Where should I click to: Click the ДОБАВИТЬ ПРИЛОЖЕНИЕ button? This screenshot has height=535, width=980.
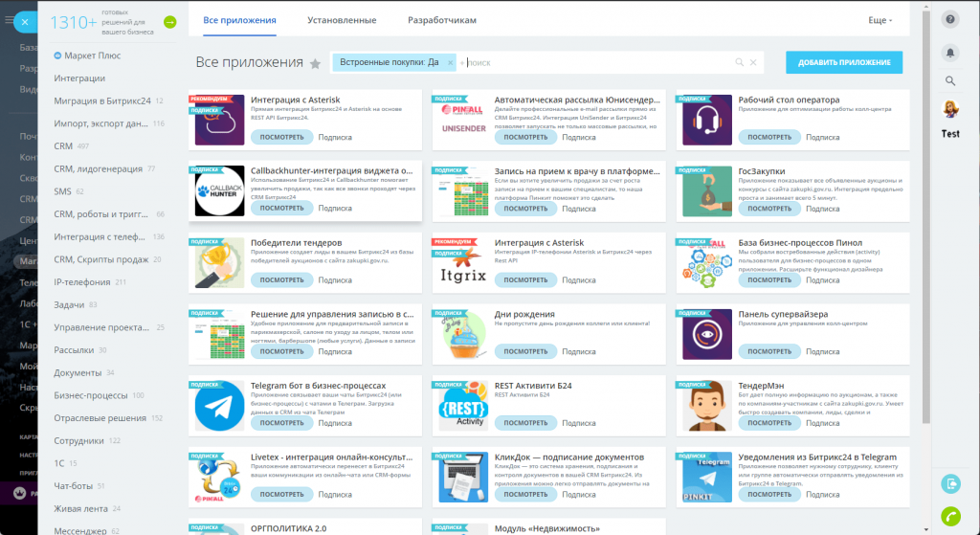click(x=844, y=62)
